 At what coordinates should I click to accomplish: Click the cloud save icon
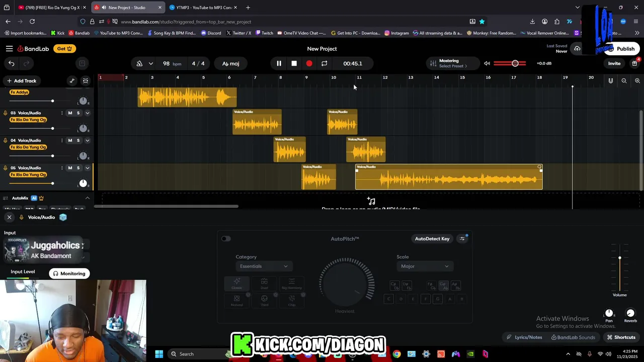click(x=577, y=49)
